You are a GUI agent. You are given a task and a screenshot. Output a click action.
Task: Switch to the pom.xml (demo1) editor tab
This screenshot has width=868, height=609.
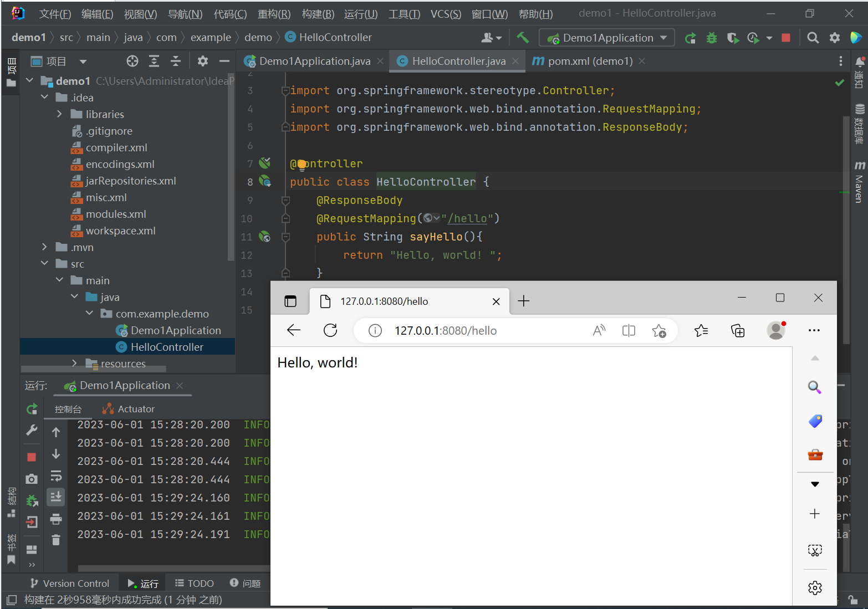(x=590, y=61)
